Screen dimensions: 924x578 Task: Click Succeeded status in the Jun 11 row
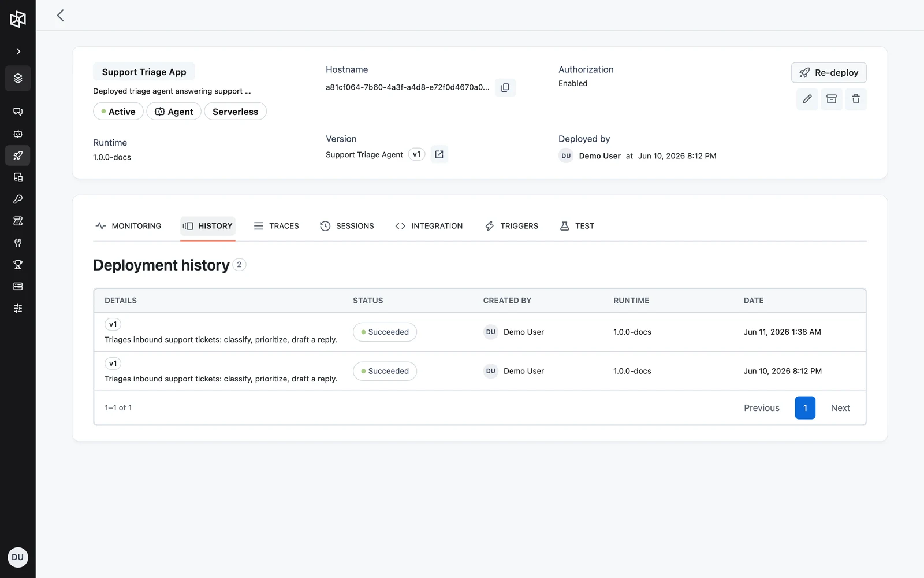385,332
